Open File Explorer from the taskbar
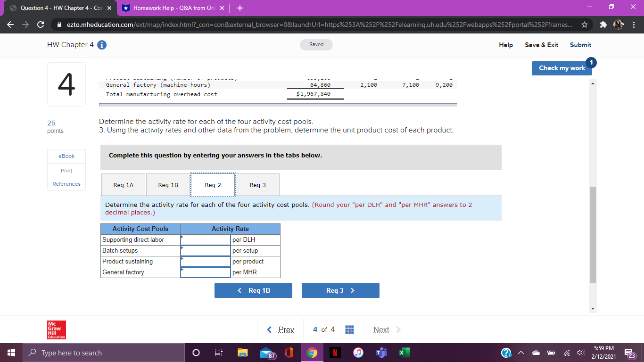 (x=242, y=353)
